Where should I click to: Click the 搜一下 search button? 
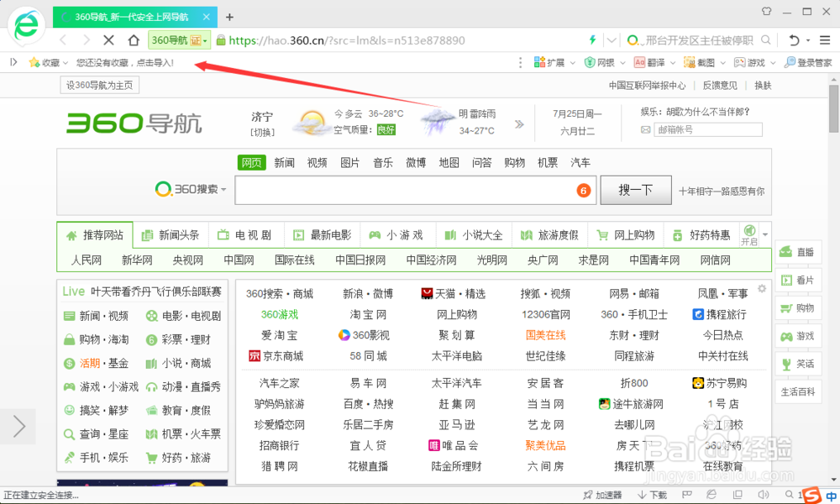pos(636,190)
